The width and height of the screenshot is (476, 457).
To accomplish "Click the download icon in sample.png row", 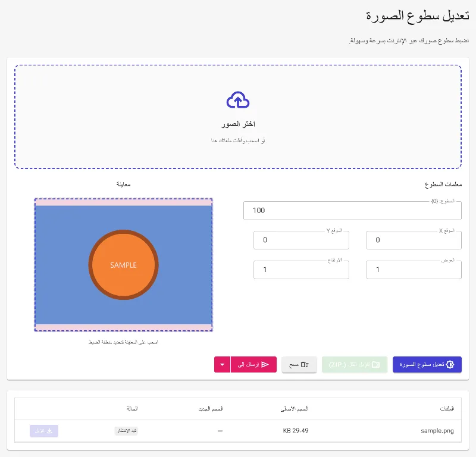I will pyautogui.click(x=50, y=431).
